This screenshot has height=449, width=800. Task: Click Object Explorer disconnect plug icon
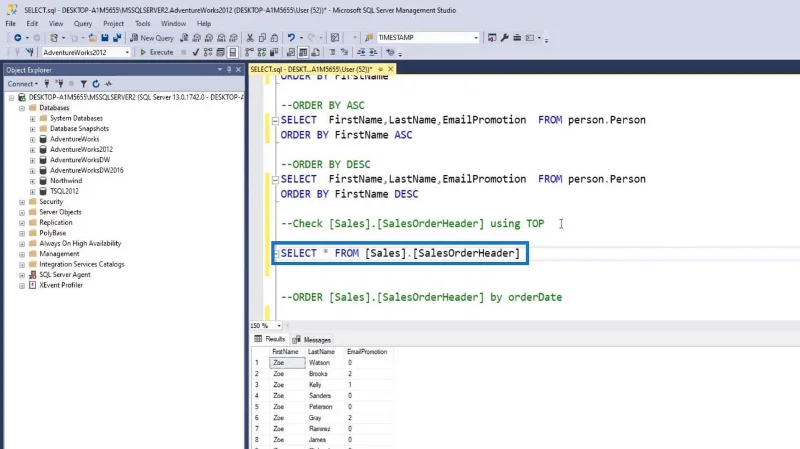click(59, 84)
